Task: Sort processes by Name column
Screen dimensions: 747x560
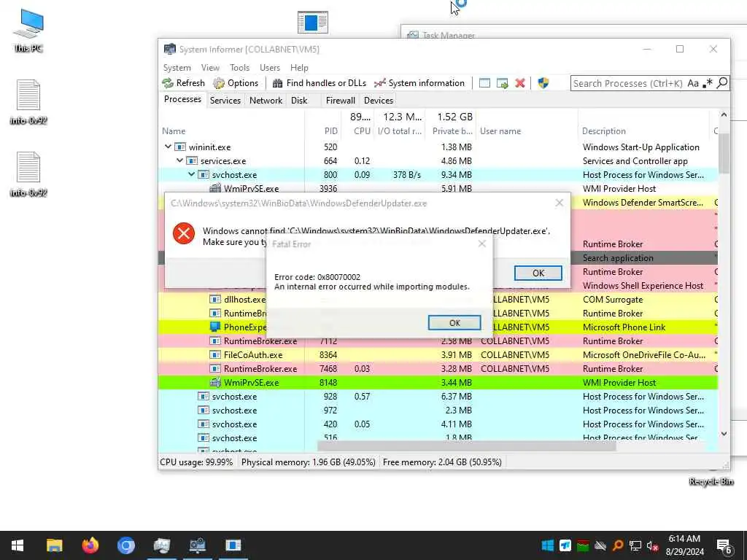Action: [x=231, y=131]
